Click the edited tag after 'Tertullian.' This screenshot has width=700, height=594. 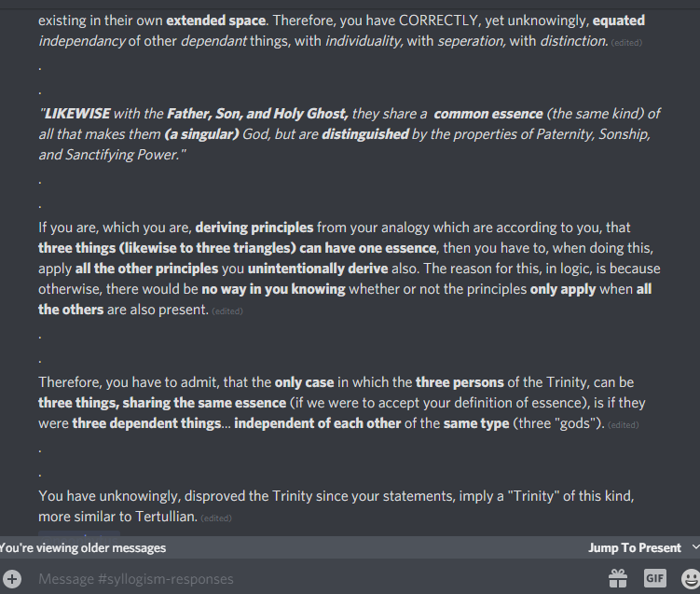[216, 518]
